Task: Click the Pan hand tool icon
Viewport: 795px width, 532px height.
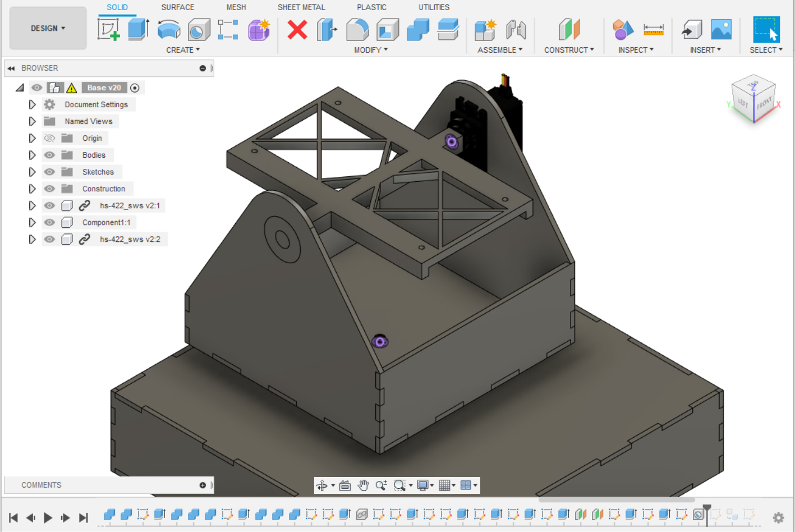Action: 363,485
